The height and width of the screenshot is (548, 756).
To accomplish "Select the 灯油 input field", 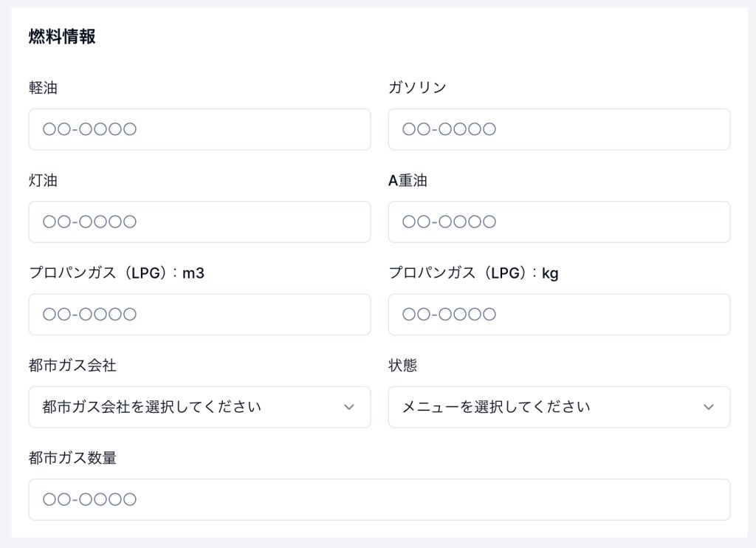I will point(199,222).
